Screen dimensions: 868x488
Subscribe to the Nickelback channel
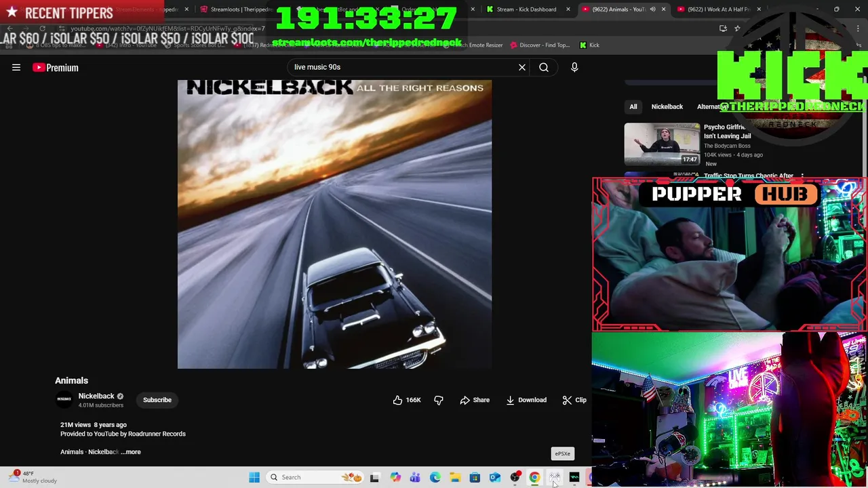click(157, 400)
